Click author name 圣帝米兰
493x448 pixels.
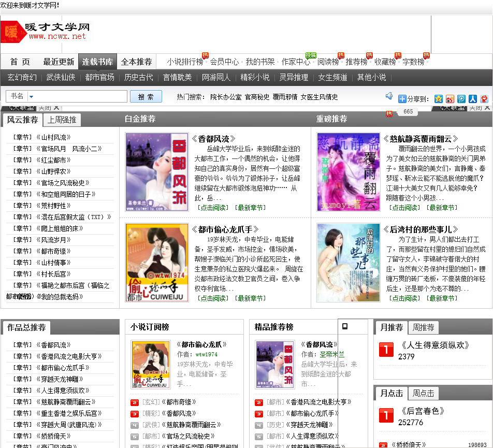[332, 355]
